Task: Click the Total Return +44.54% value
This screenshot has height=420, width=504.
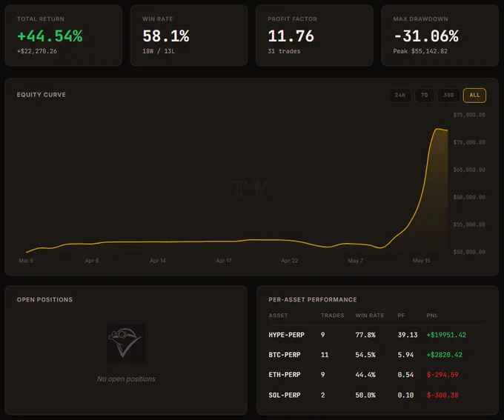Action: (50, 36)
